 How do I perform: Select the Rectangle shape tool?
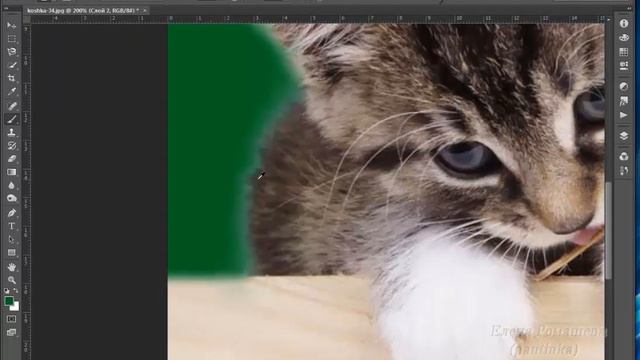click(11, 253)
